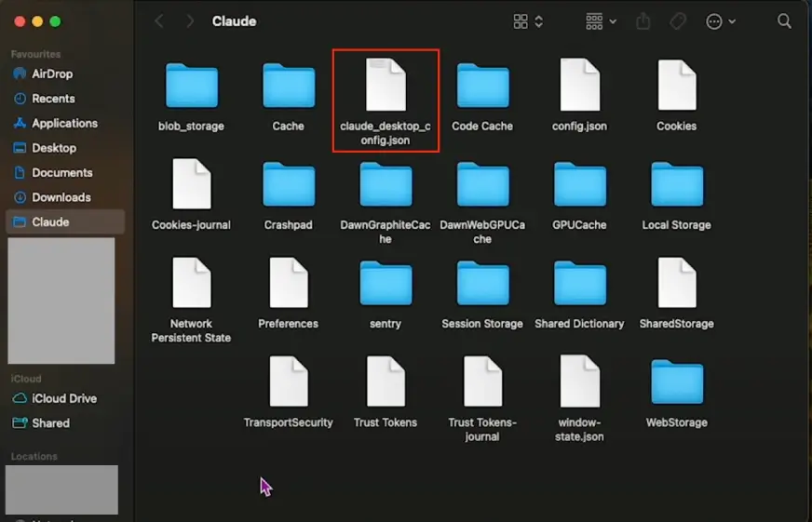Image resolution: width=812 pixels, height=522 pixels.
Task: Expand the icon view switcher dropdown
Action: click(x=528, y=20)
